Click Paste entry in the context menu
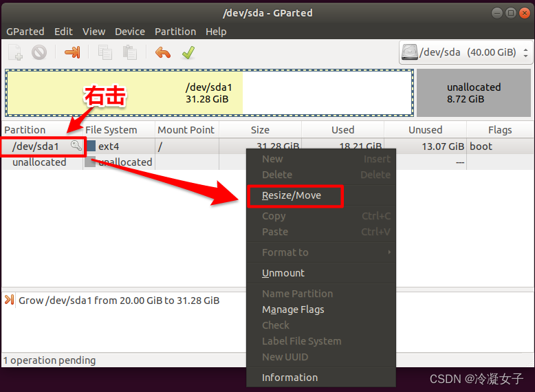The width and height of the screenshot is (535, 392). point(321,232)
